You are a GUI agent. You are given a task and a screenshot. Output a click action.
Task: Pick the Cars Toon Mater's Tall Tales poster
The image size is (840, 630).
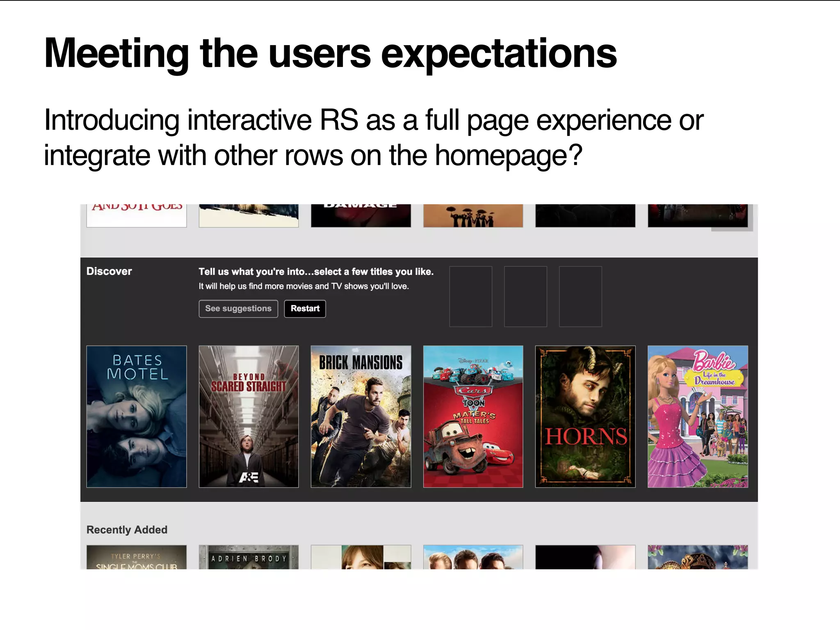[473, 416]
